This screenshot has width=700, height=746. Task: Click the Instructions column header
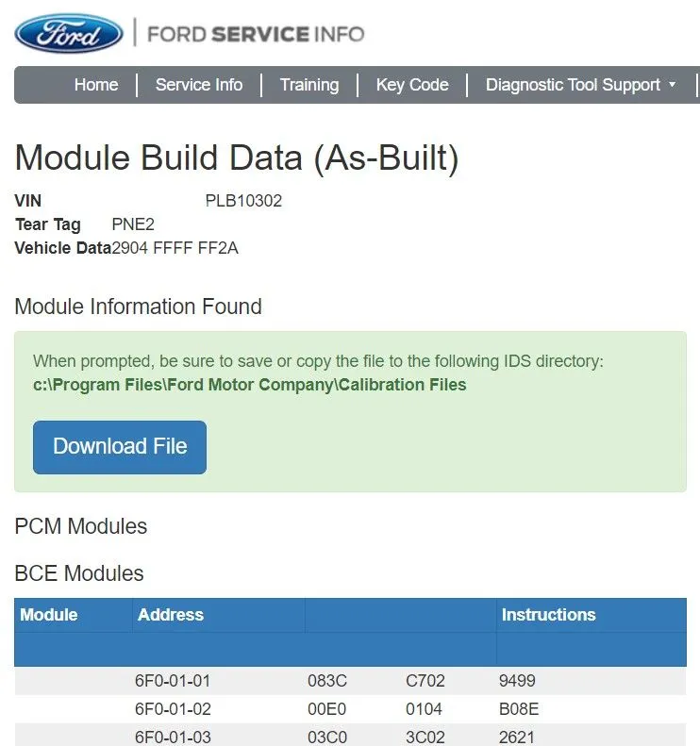(x=548, y=615)
